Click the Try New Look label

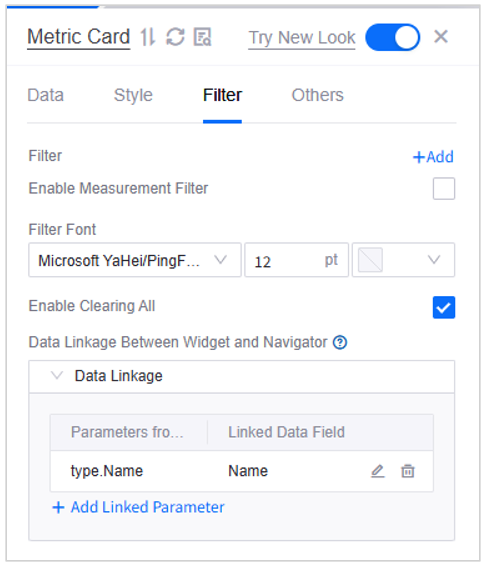(x=302, y=38)
